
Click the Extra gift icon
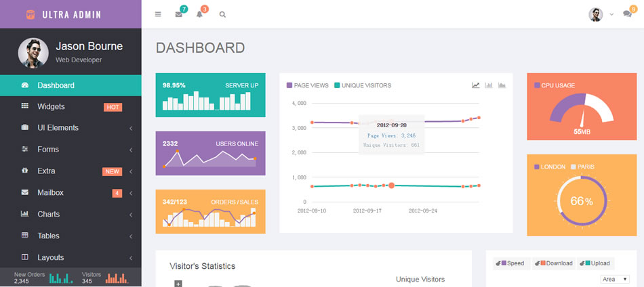25,170
